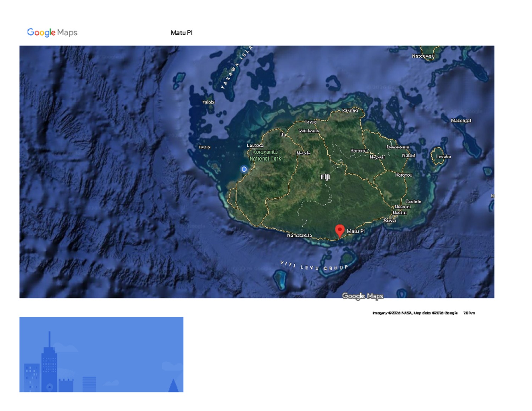
Task: Click the Google Maps logo at top left
Action: (52, 33)
